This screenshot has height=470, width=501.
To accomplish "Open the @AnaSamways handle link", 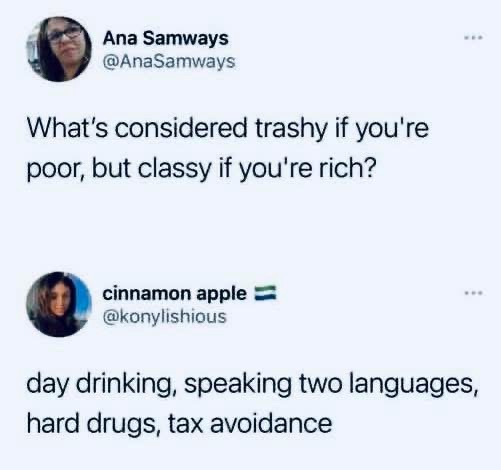I will 169,62.
